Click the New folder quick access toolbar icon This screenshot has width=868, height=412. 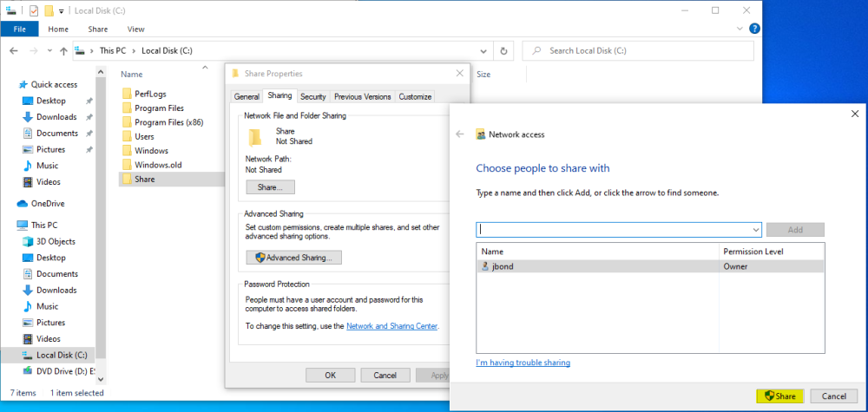click(x=49, y=10)
